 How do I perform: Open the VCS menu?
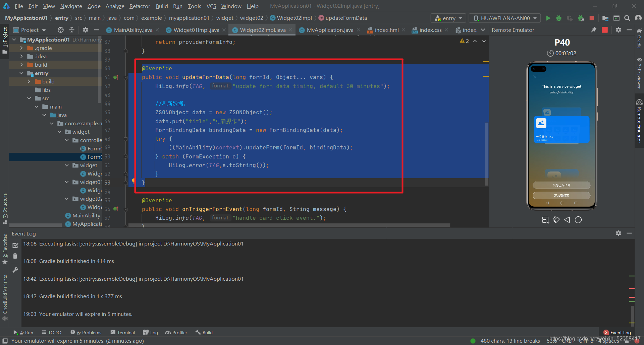point(211,6)
